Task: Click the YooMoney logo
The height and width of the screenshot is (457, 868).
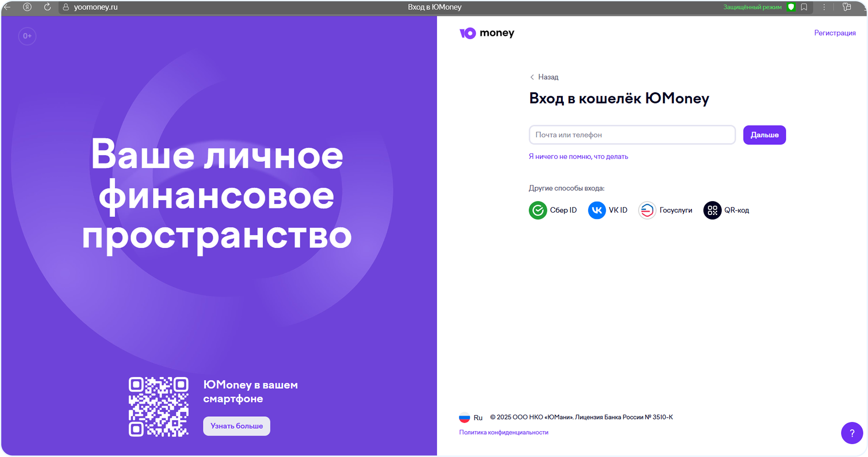Action: 486,33
